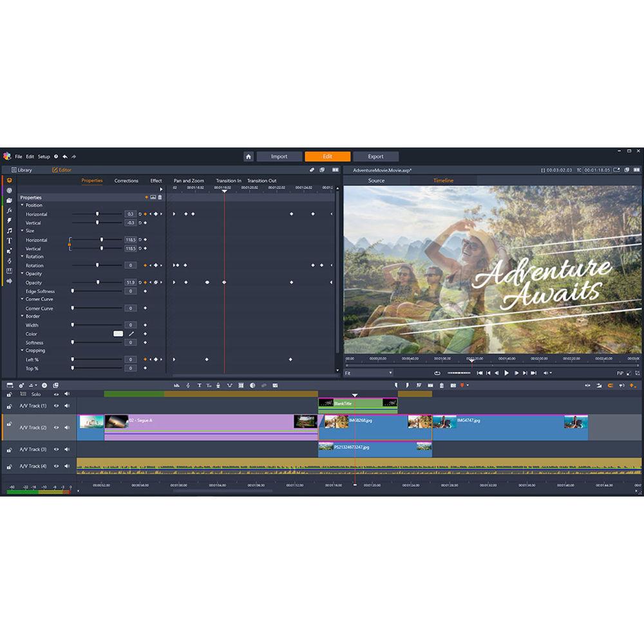
Task: Toggle Solo mode for the timeline tracks
Action: tap(36, 394)
